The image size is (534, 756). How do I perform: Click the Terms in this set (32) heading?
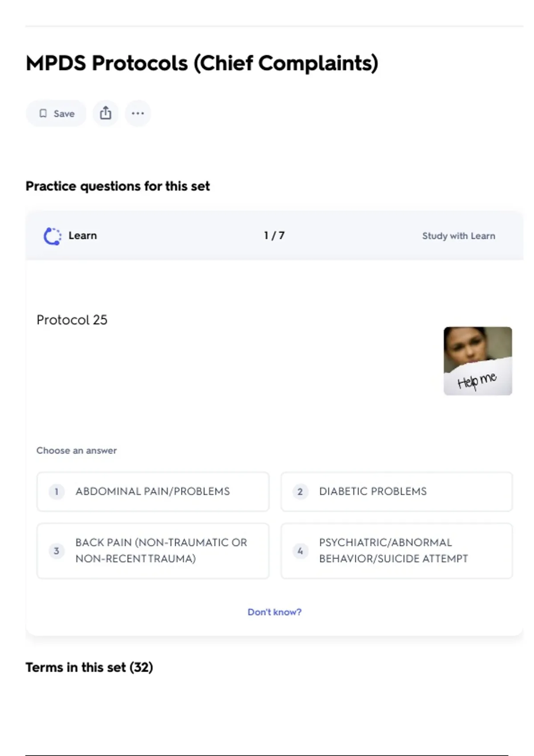coord(89,667)
